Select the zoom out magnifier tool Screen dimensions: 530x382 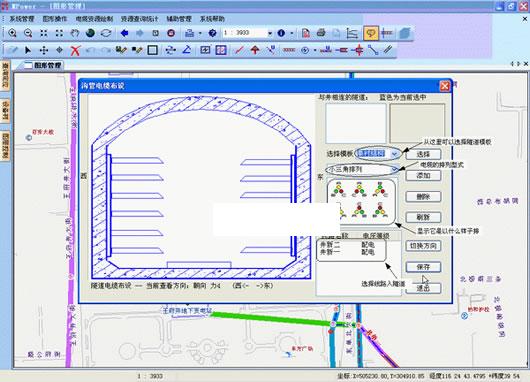coord(28,33)
